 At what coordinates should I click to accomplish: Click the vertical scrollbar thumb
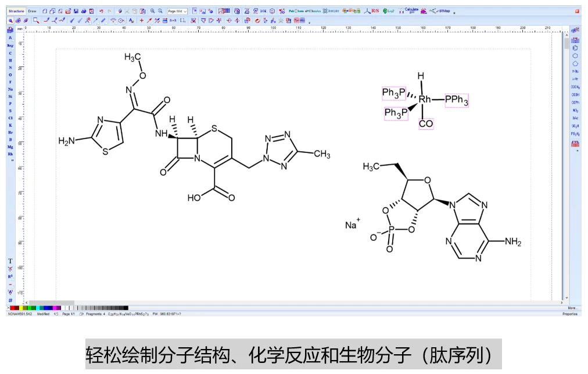pos(567,43)
